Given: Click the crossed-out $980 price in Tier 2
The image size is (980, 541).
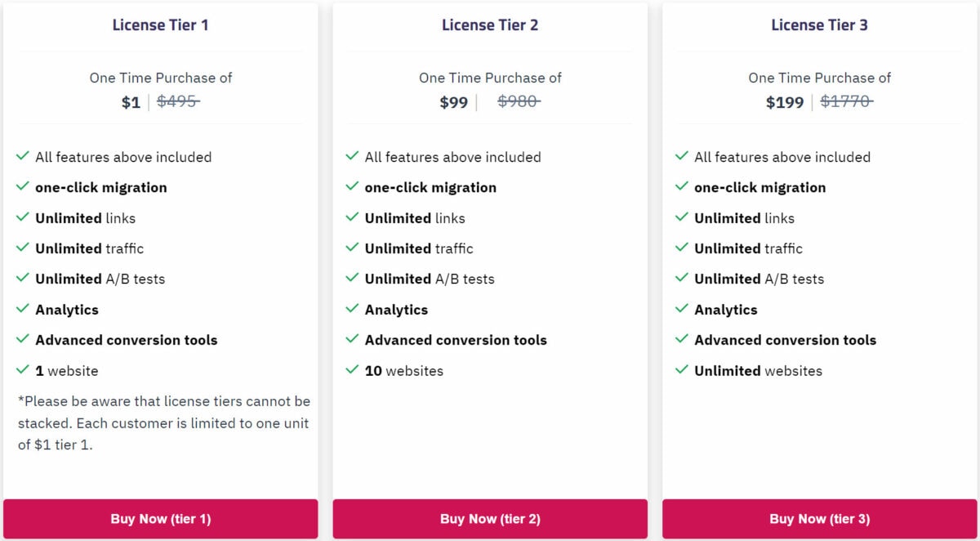Looking at the screenshot, I should pyautogui.click(x=519, y=102).
